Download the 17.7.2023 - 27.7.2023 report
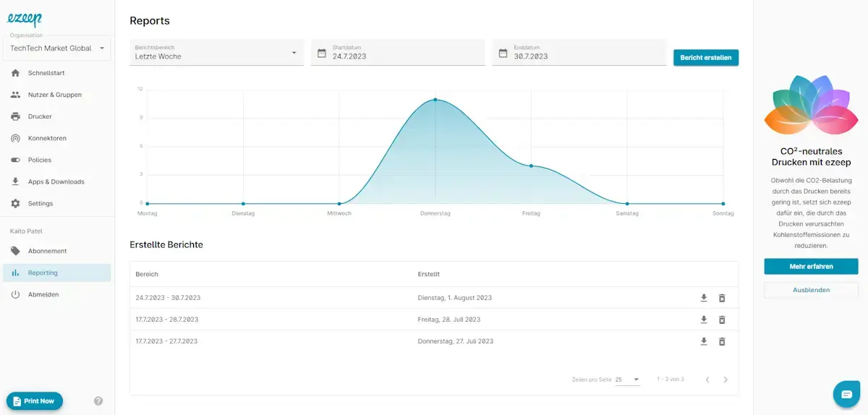This screenshot has height=415, width=868. 703,341
